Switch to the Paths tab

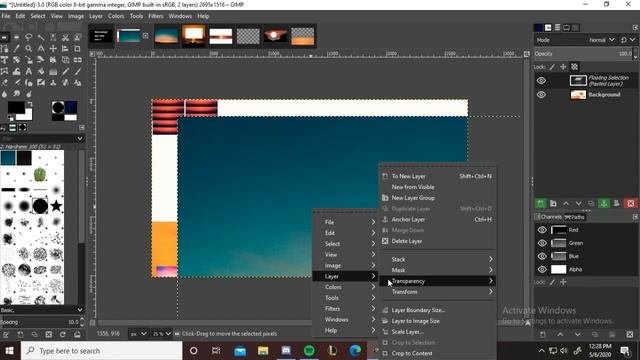575,217
